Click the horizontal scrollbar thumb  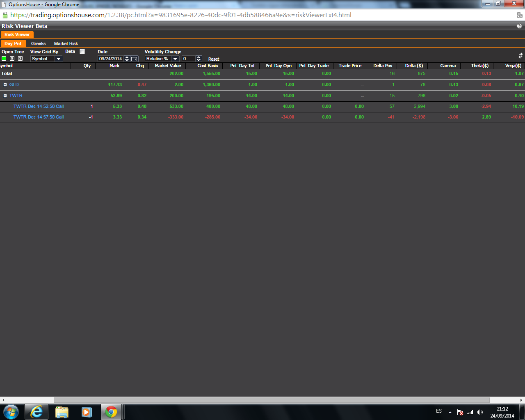coord(272,400)
